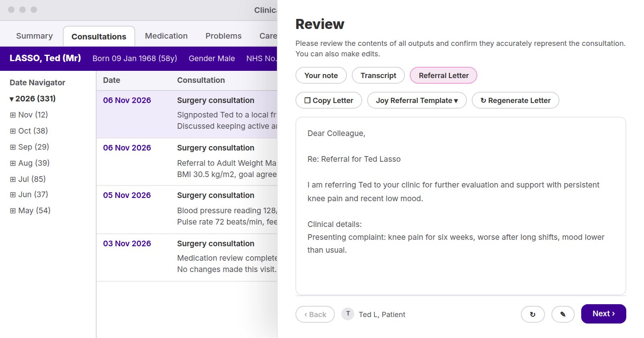Open the Joy Referral Template dropdown

[x=417, y=100]
